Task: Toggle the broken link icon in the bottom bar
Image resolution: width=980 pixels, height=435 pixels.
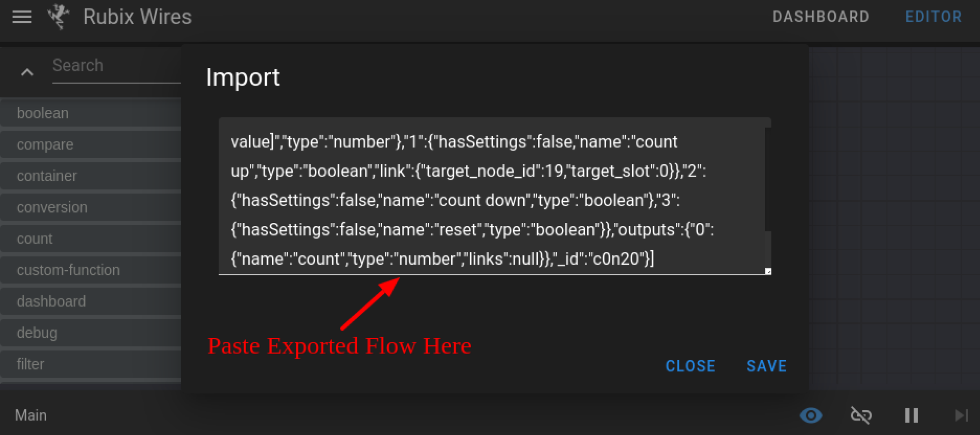Action: coord(861,415)
